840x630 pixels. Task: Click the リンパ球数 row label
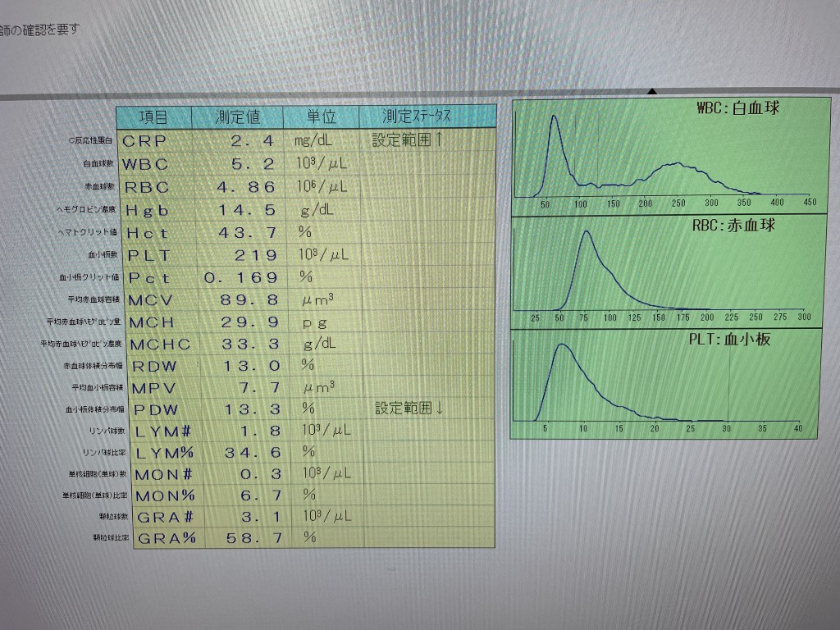(107, 431)
